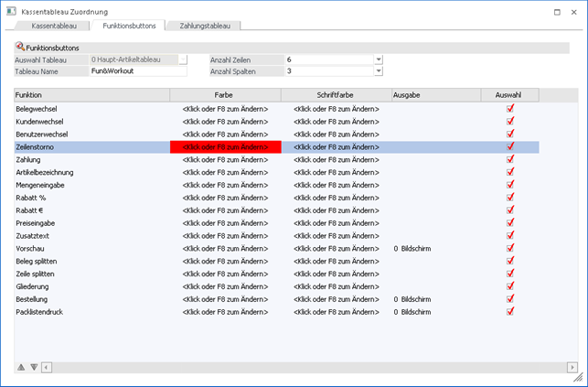
Task: Click the red Farbe cell of Zeilenstorno
Action: [225, 146]
